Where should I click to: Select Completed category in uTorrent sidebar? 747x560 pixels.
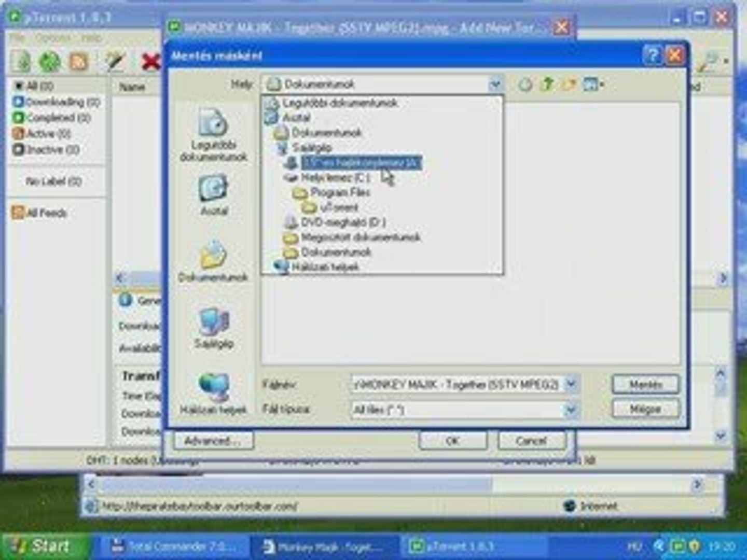pos(52,118)
